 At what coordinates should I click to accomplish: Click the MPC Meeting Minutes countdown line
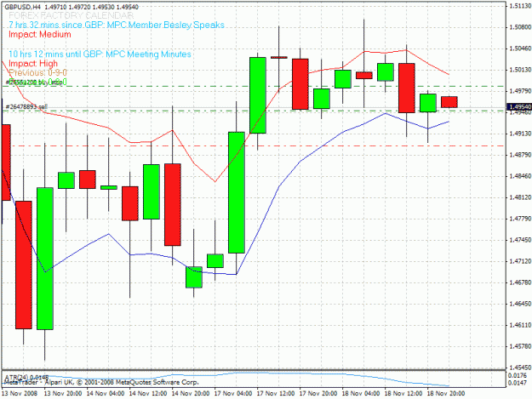pos(100,54)
